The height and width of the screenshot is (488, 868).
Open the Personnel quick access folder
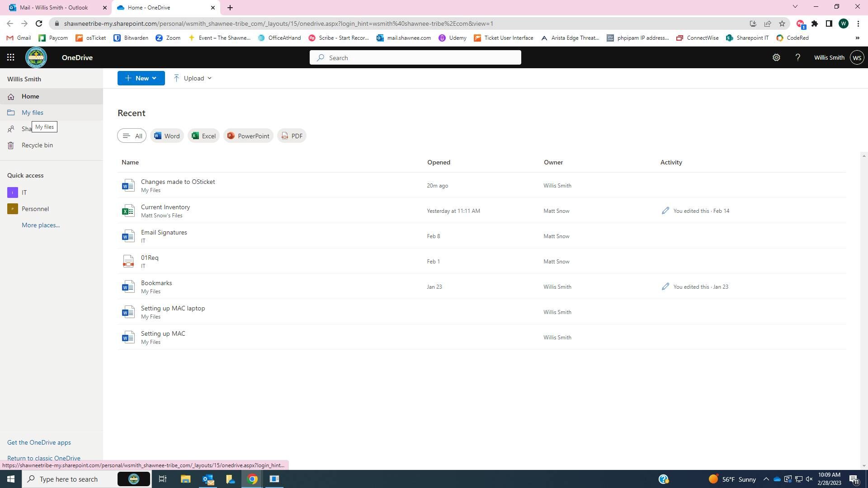35,208
